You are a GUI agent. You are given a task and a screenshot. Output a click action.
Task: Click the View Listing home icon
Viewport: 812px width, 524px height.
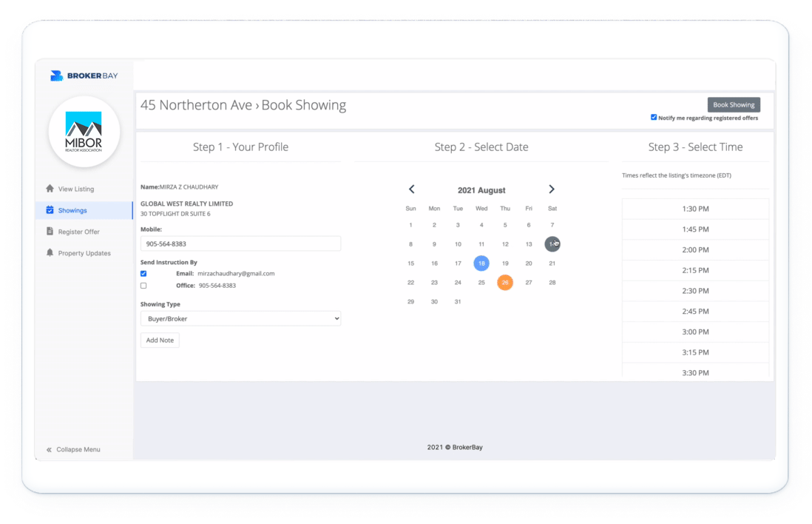(x=50, y=189)
